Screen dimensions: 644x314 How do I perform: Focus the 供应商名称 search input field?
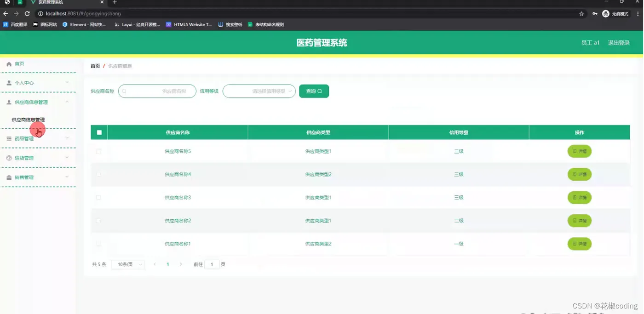tap(157, 91)
